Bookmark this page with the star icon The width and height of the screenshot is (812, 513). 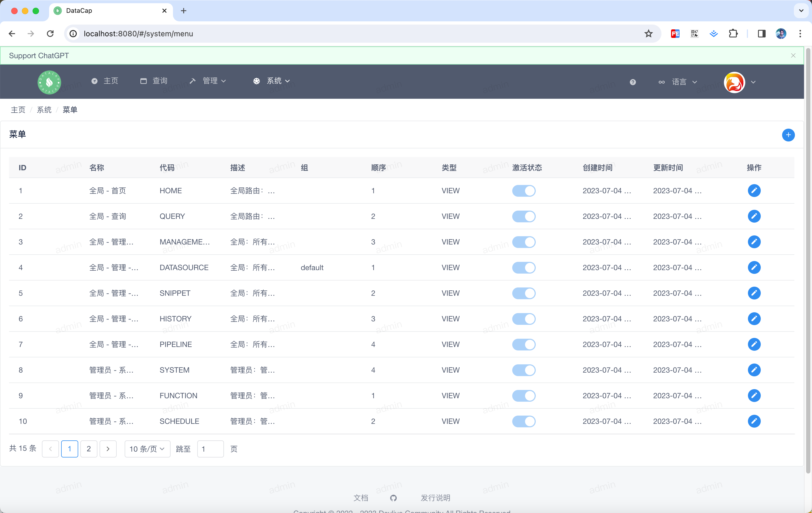pos(648,34)
